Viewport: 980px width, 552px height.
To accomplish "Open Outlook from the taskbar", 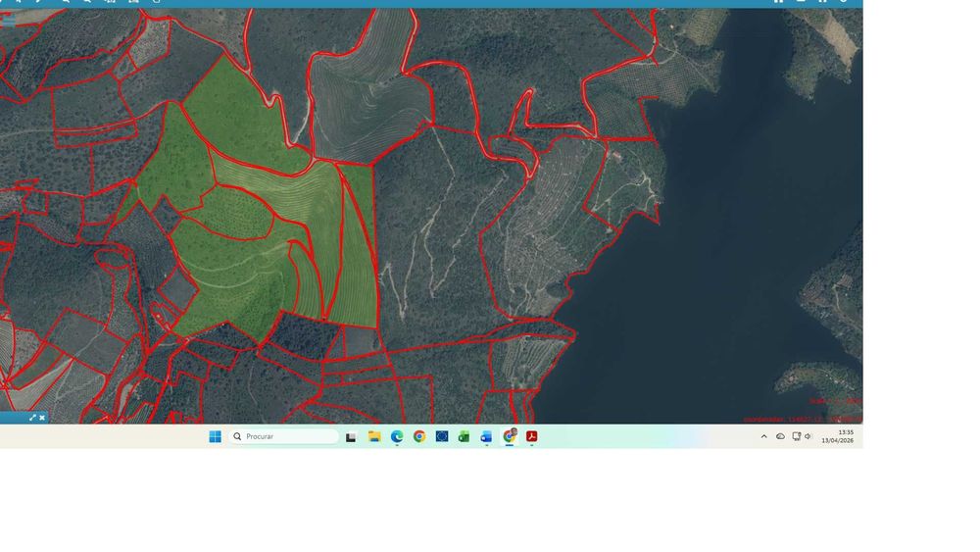I will [486, 436].
